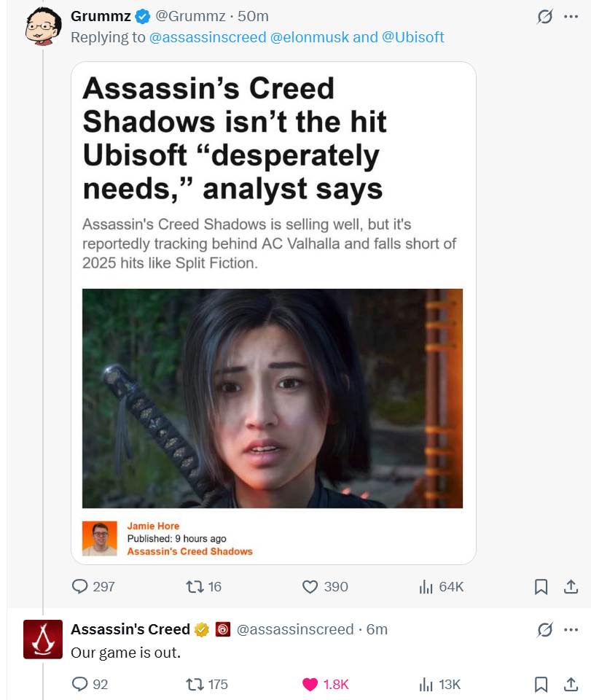Open the @elonmusk mention link
Screen dimensions: 591x700
[310, 37]
